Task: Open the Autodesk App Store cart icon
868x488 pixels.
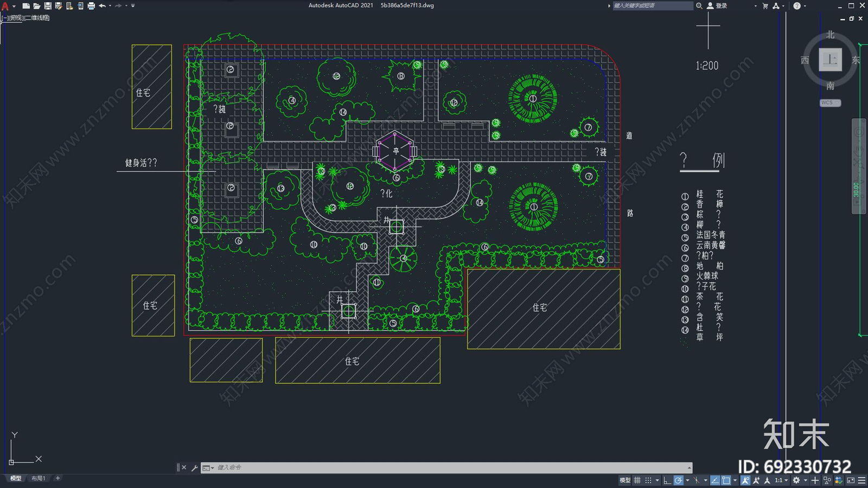Action: pyautogui.click(x=765, y=6)
